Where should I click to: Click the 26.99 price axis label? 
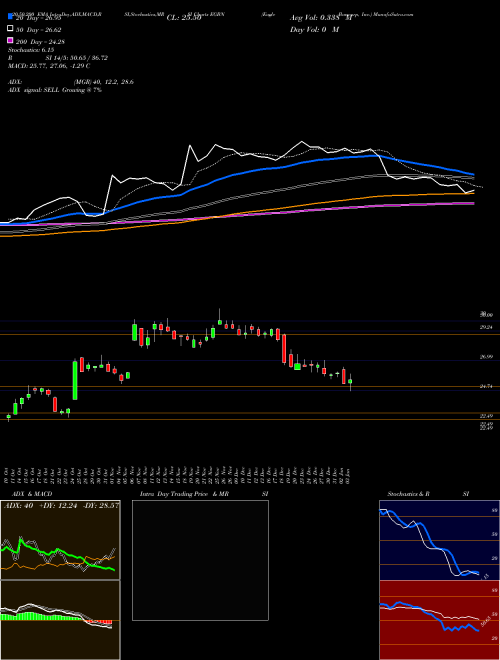click(x=486, y=357)
